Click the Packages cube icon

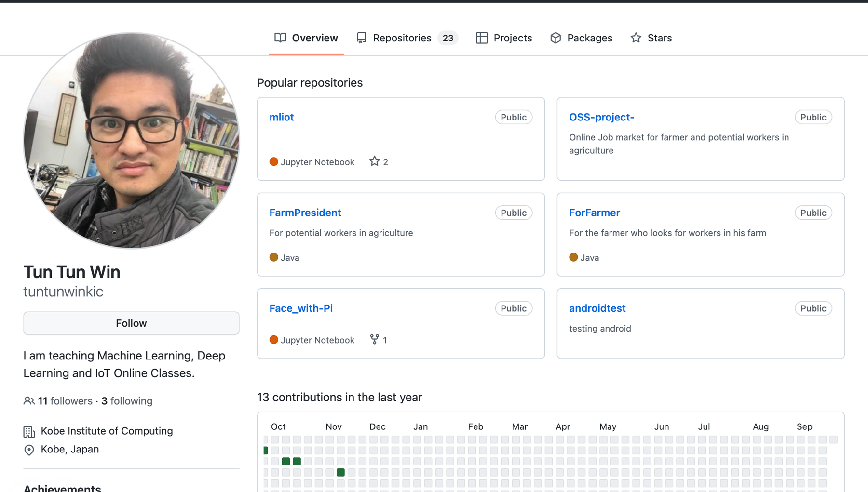coord(556,38)
